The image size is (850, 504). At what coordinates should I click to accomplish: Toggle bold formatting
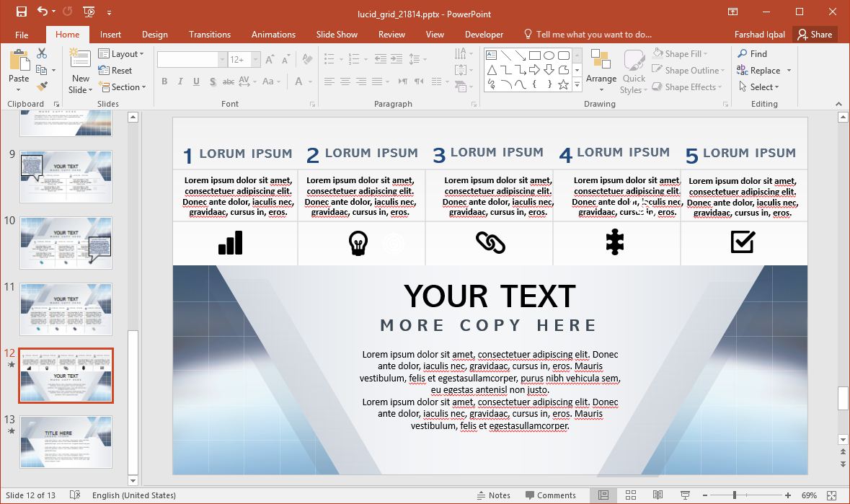click(164, 82)
